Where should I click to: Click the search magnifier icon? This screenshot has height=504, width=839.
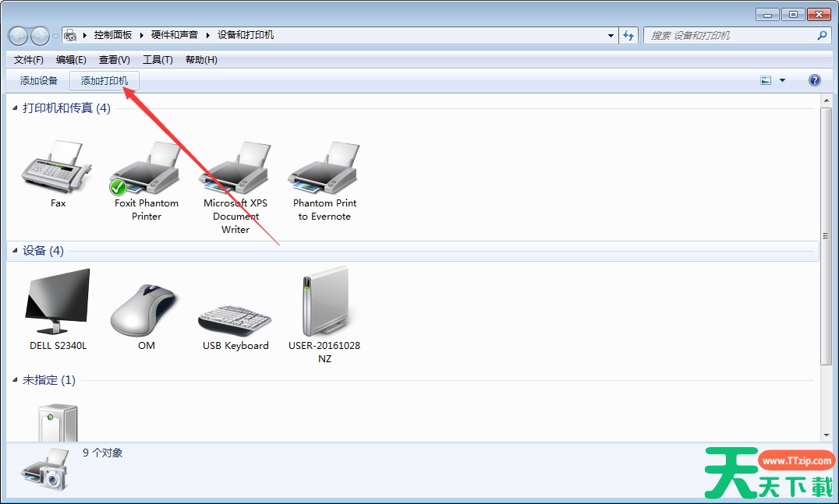pyautogui.click(x=822, y=35)
